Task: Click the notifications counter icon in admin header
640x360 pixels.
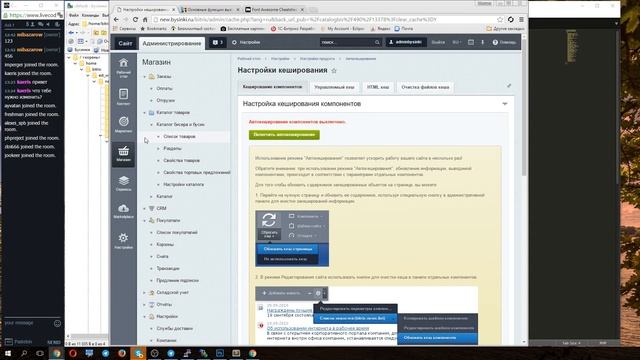Action: pos(218,42)
